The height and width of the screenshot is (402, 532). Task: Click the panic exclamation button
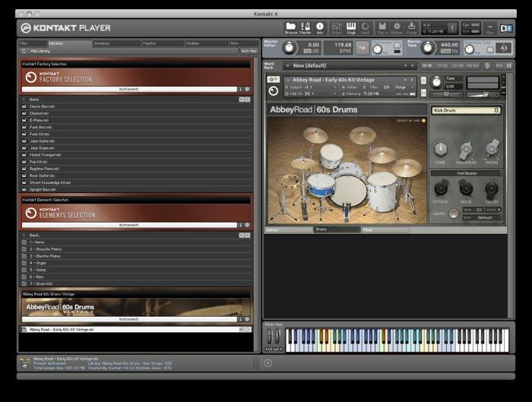[x=452, y=28]
